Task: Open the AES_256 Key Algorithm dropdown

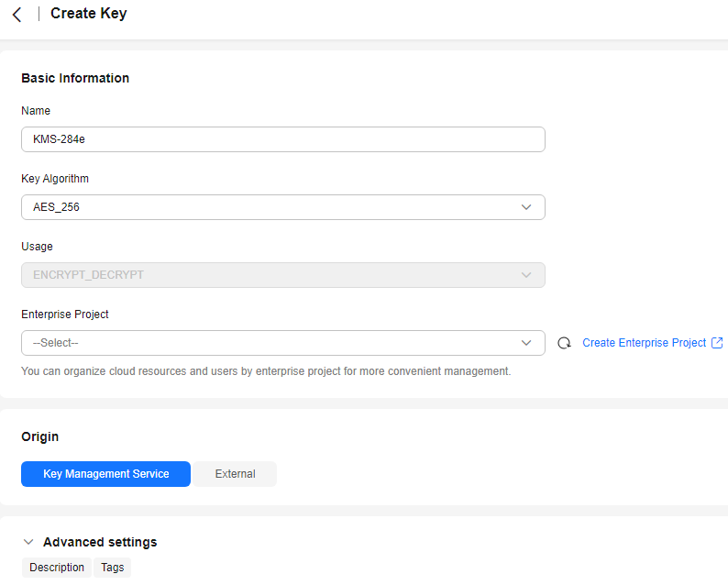Action: (x=275, y=207)
